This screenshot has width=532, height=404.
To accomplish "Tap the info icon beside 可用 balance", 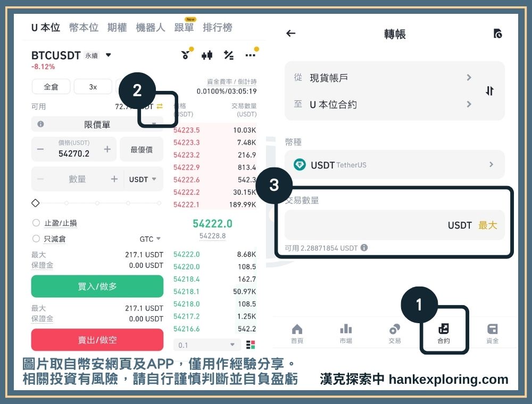I will pyautogui.click(x=364, y=248).
